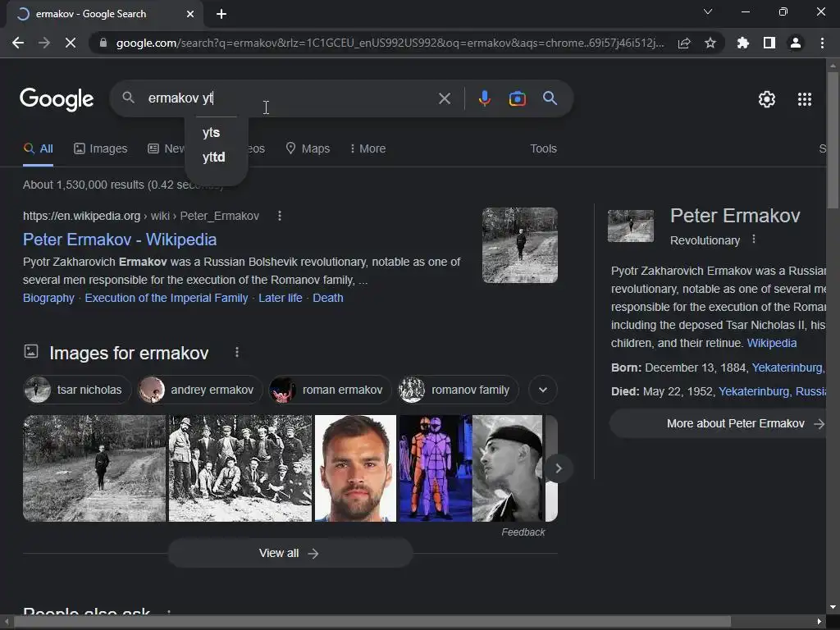840x630 pixels.
Task: Click the browser forward arrow
Action: pos(44,43)
